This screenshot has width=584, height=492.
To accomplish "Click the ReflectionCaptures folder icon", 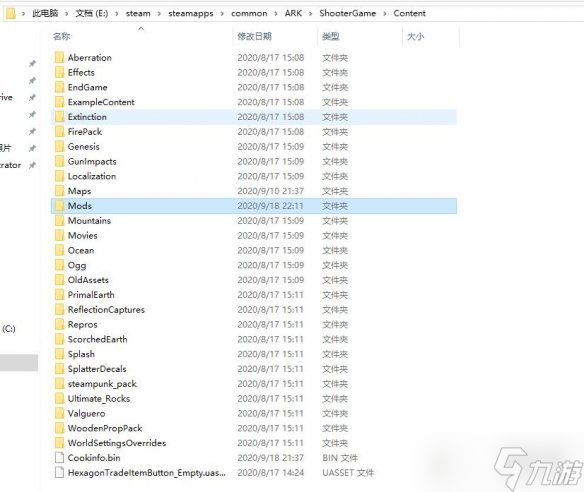I will [x=59, y=310].
